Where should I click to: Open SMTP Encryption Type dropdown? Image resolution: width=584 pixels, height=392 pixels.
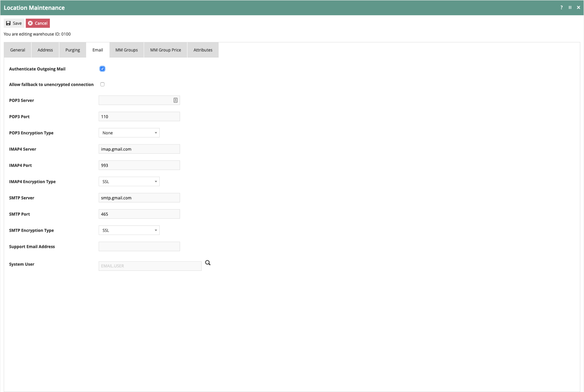(129, 230)
